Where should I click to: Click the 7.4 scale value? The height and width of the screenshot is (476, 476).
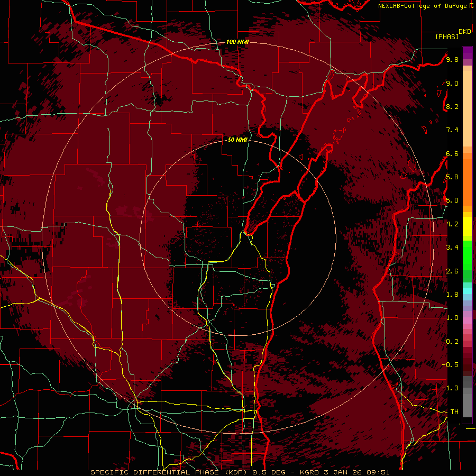pyautogui.click(x=452, y=130)
